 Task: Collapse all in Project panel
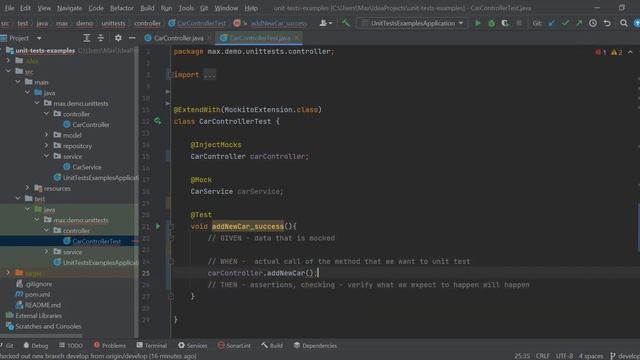coord(100,38)
